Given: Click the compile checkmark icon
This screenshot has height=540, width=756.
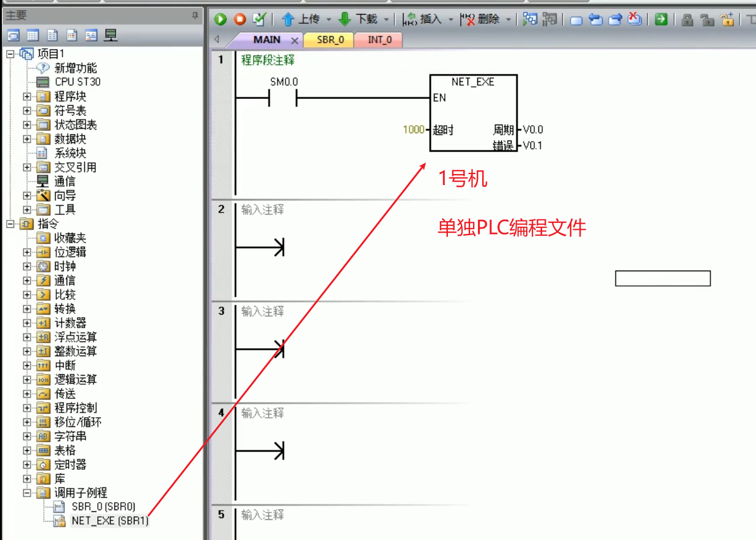Looking at the screenshot, I should (259, 20).
